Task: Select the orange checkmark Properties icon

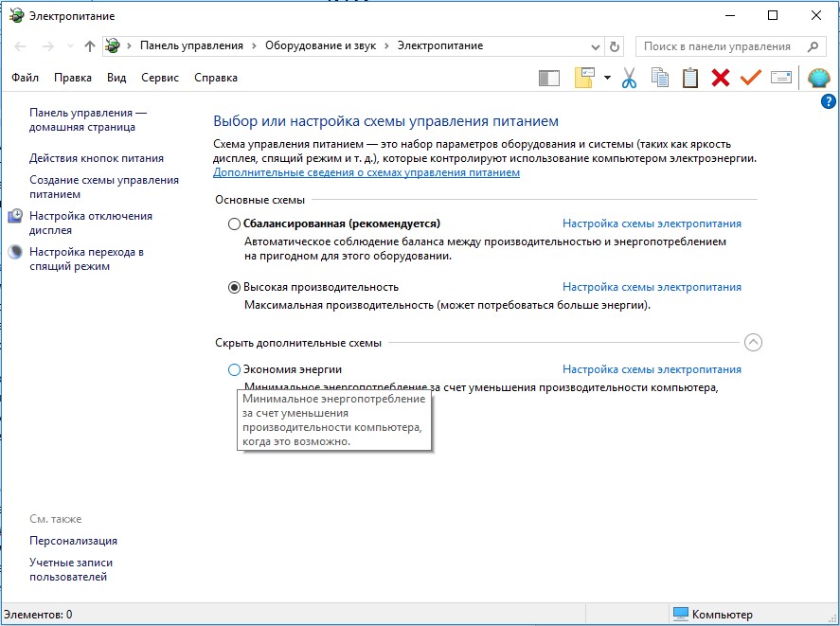Action: [x=751, y=78]
